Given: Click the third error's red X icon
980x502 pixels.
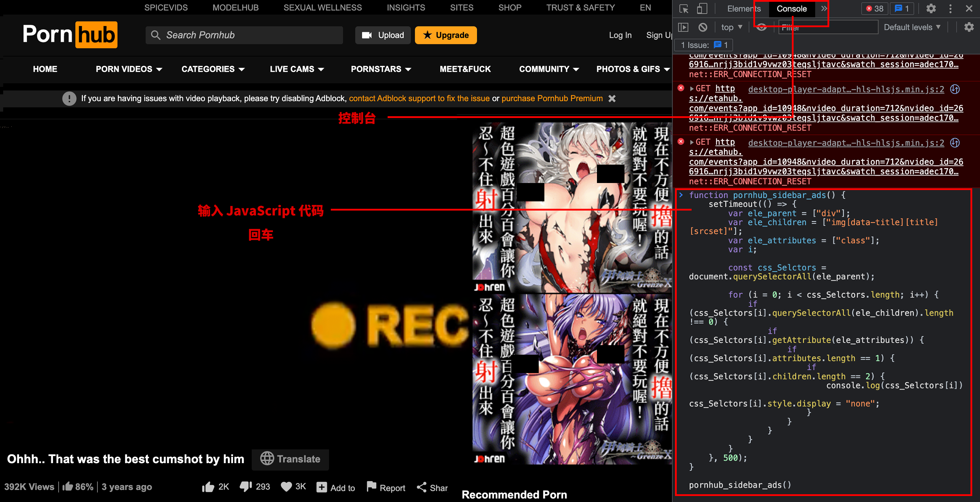Looking at the screenshot, I should [681, 142].
